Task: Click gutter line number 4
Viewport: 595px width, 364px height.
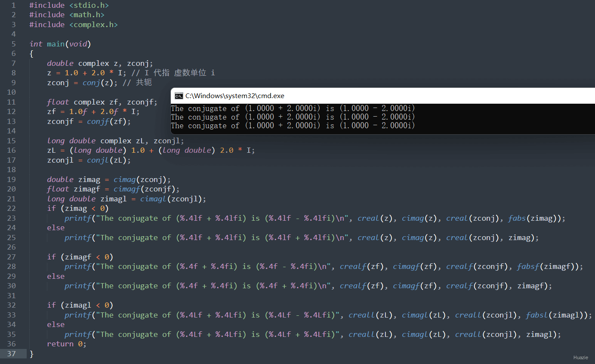Action: click(13, 34)
